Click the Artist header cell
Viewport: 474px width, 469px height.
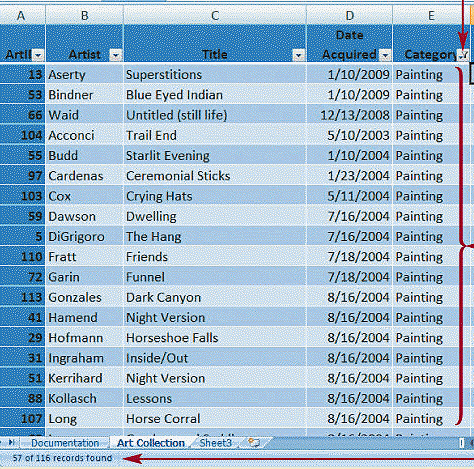pos(84,43)
